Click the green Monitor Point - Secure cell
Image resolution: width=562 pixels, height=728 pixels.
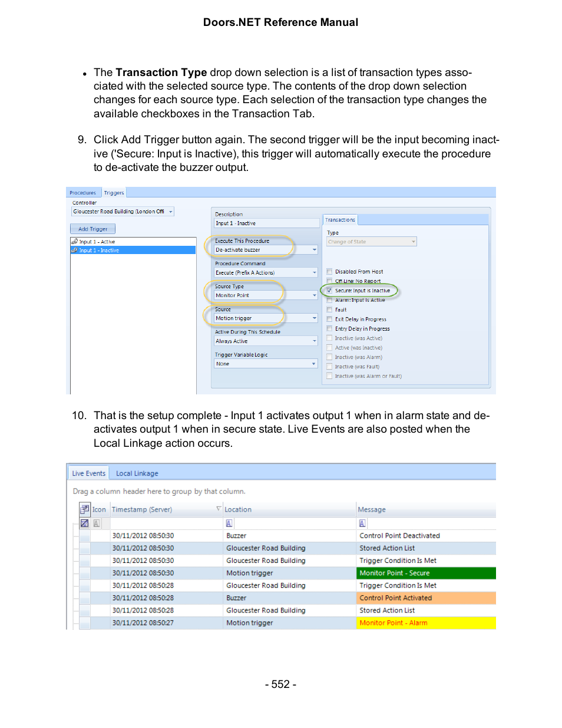(x=426, y=573)
